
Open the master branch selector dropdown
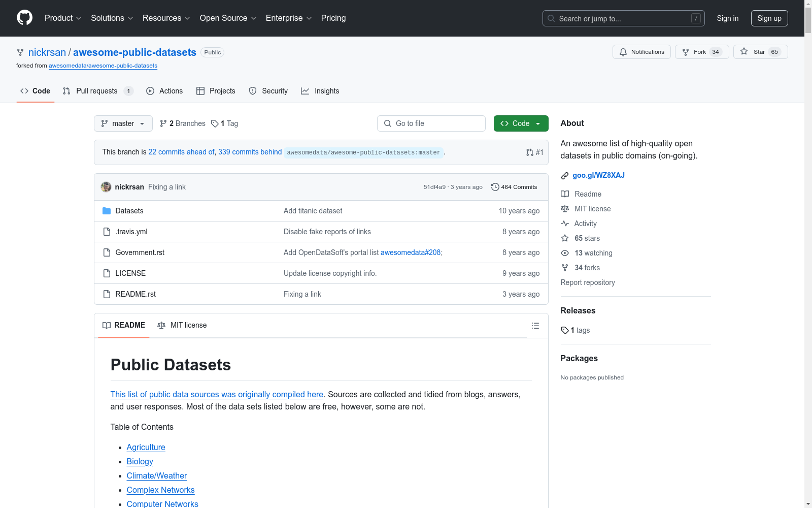click(123, 123)
